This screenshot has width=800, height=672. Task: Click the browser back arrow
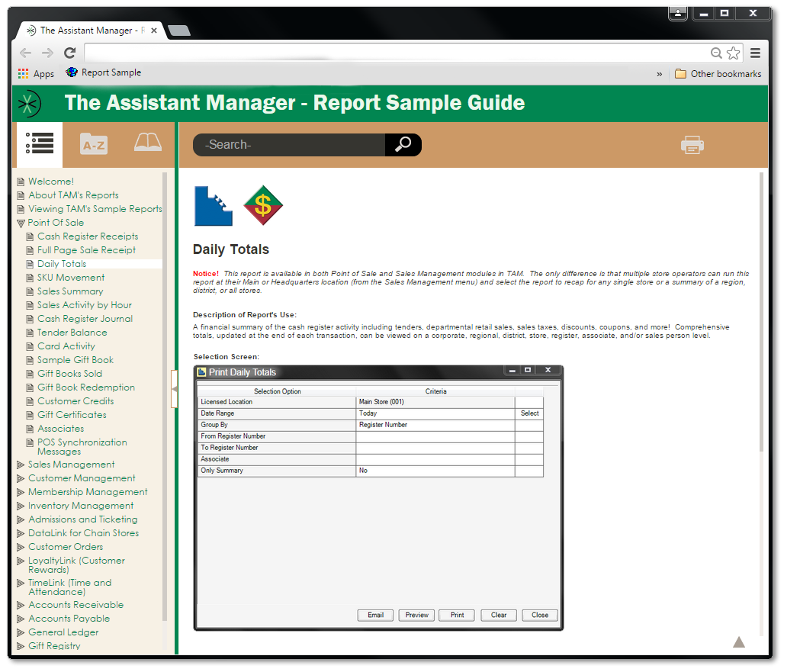click(x=25, y=53)
